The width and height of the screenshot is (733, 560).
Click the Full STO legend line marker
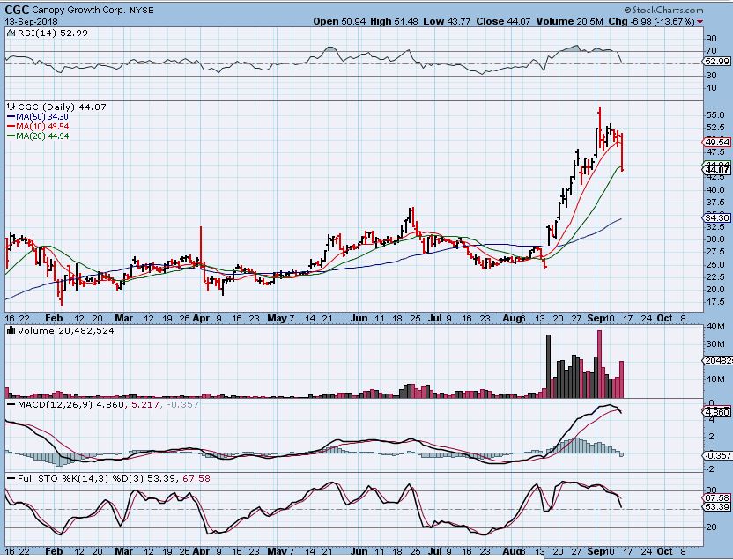click(11, 479)
